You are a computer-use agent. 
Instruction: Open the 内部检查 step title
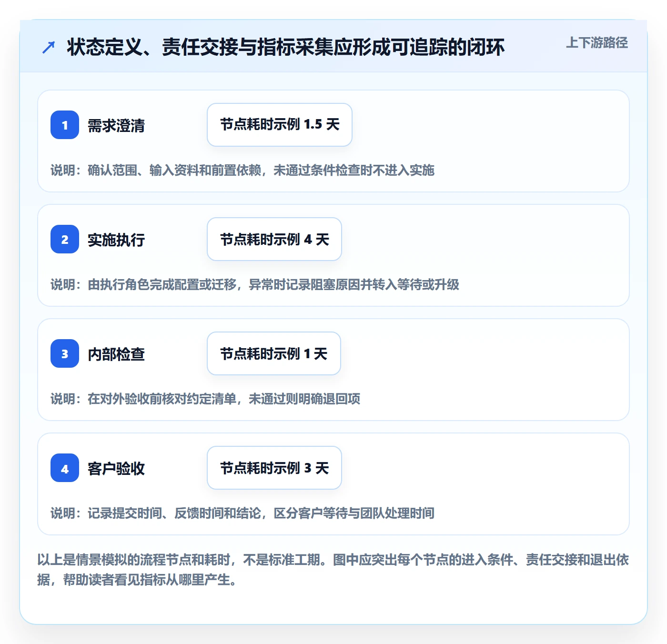click(x=116, y=354)
